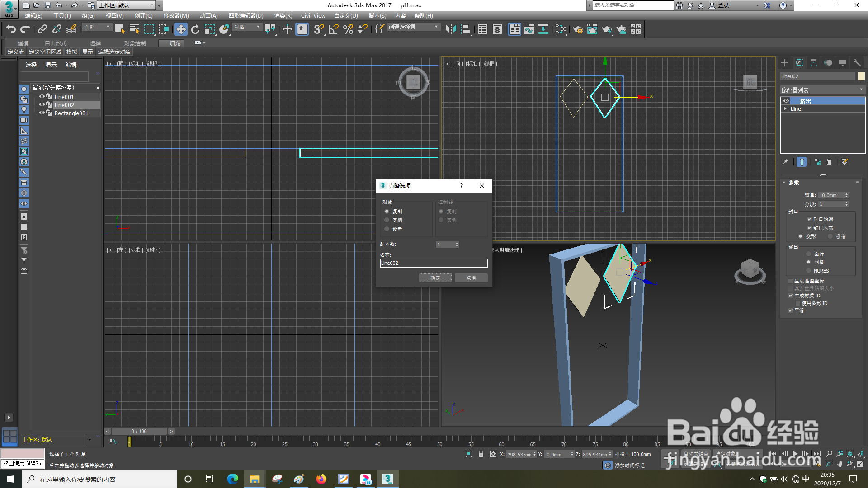Image resolution: width=868 pixels, height=489 pixels.
Task: Click the Line002 object color swatch
Action: coord(861,76)
